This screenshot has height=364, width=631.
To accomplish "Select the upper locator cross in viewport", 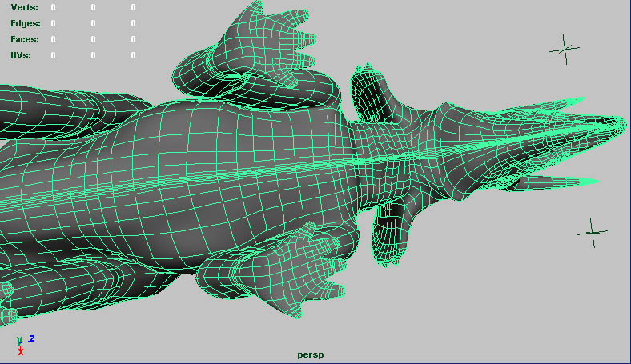I will [x=565, y=49].
